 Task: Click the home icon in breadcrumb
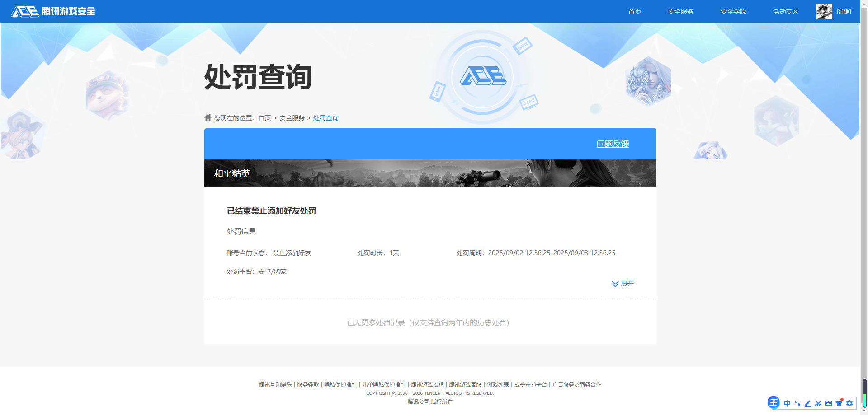208,117
